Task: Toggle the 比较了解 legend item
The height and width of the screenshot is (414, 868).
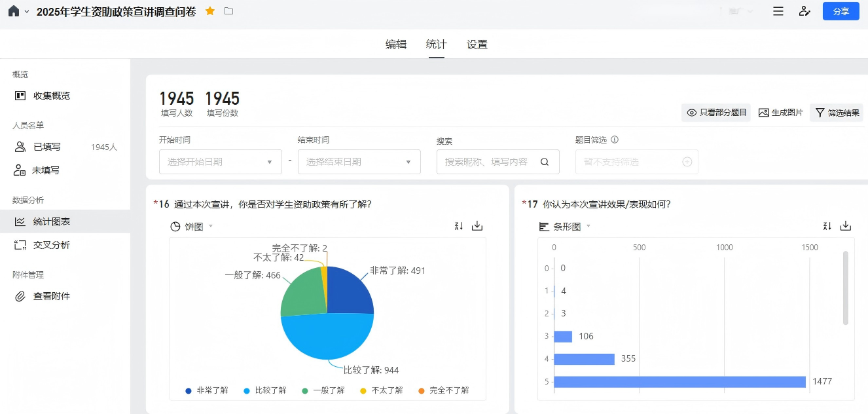Action: click(265, 390)
